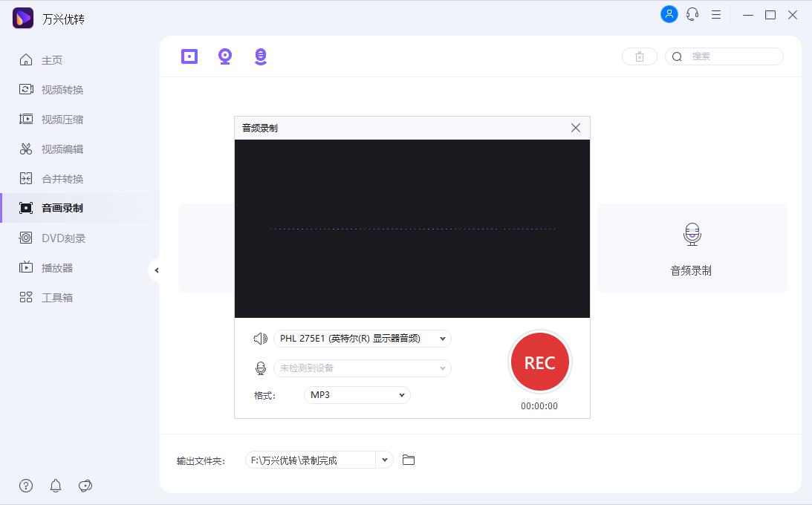The image size is (812, 505).
Task: Open the output folder browser icon
Action: [x=408, y=460]
